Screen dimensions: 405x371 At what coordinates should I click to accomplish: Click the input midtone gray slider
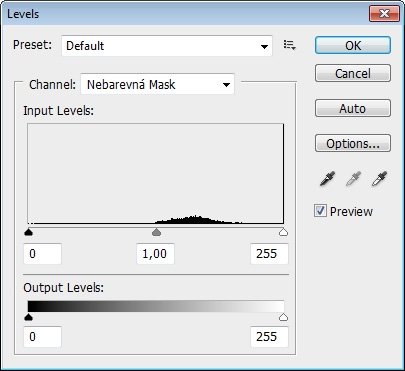(x=156, y=232)
